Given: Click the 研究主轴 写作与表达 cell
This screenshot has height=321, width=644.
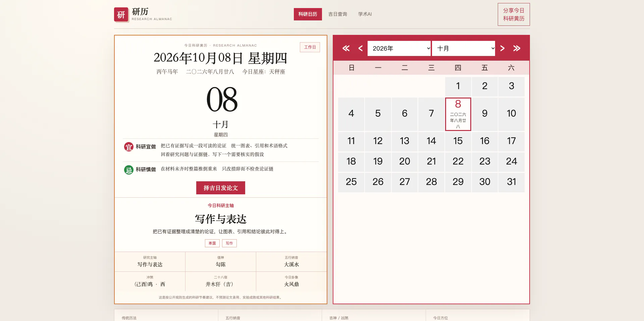Looking at the screenshot, I should [150, 262].
